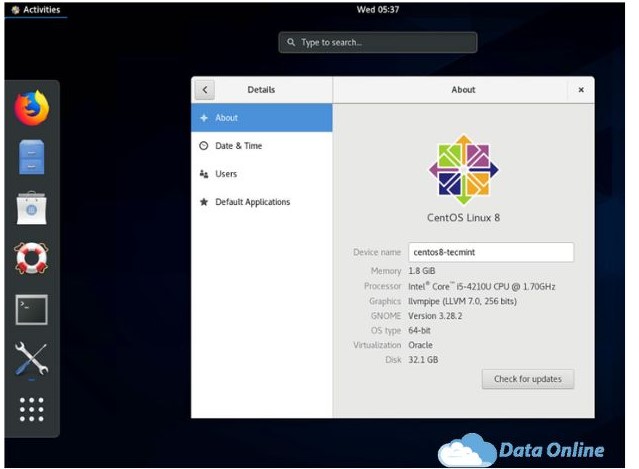The image size is (639, 469).
Task: Open the clock menu Wed 05:37
Action: pyautogui.click(x=378, y=10)
